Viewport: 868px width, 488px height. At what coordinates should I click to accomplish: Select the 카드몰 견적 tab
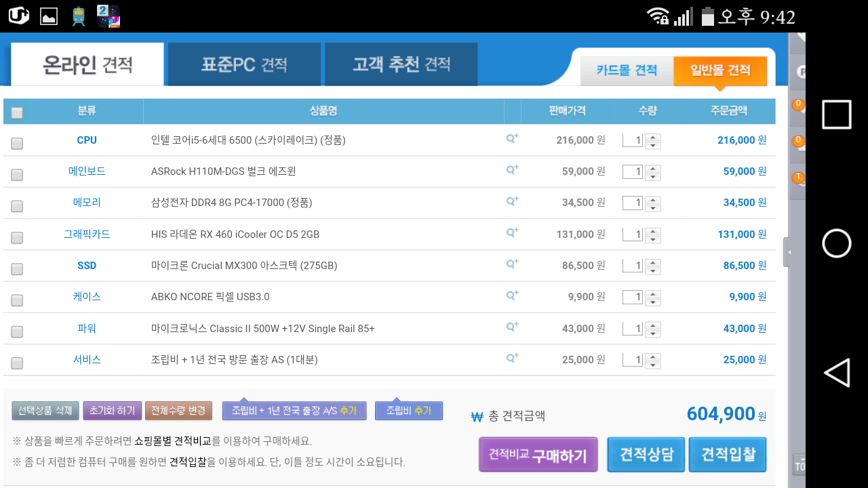tap(627, 70)
